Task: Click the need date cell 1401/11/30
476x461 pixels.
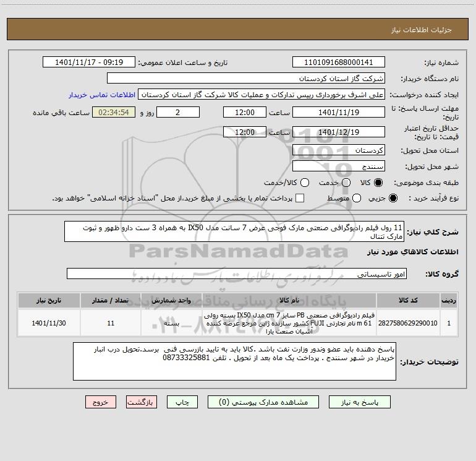Action: tap(49, 323)
